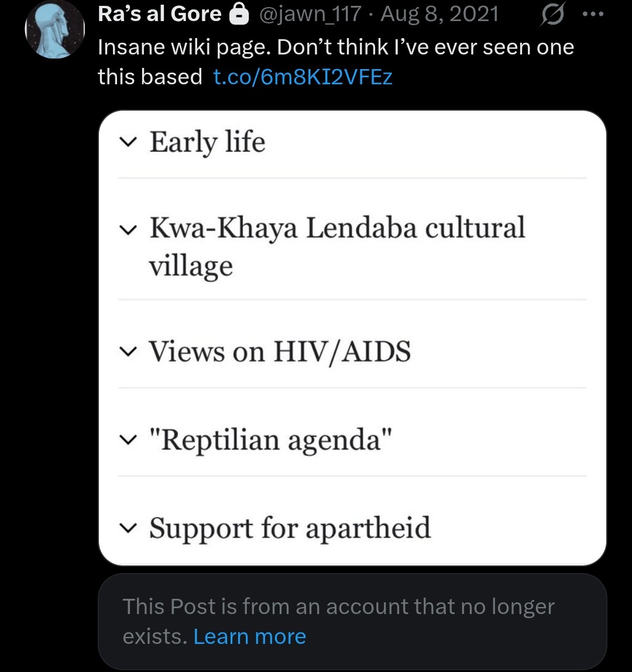Select the "Reptilian agenda" section heading
The width and height of the screenshot is (632, 672).
(270, 440)
